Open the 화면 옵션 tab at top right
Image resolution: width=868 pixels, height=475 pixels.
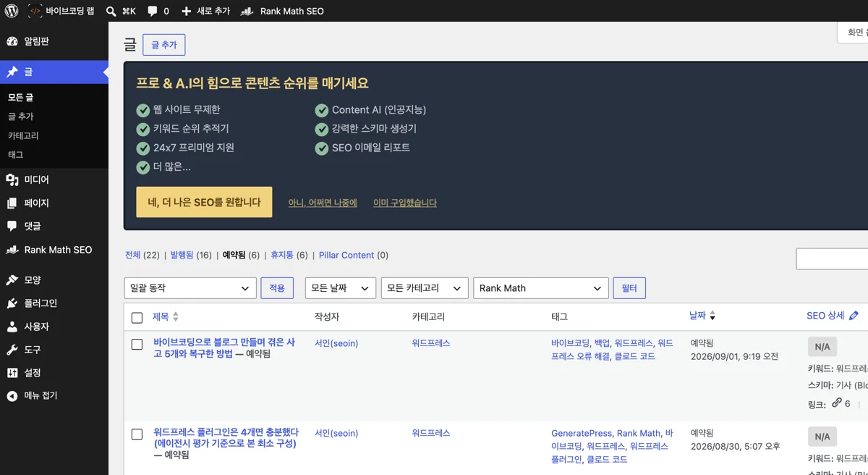(x=853, y=32)
